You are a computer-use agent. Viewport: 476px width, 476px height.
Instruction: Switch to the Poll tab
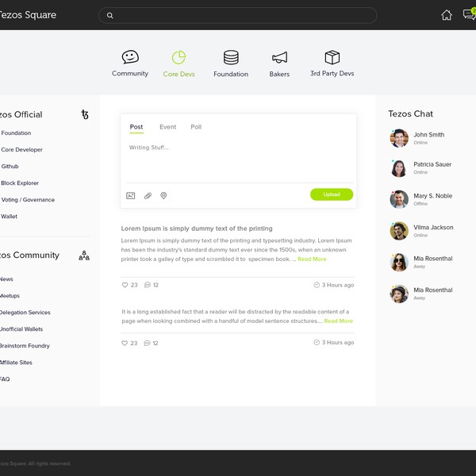(196, 127)
